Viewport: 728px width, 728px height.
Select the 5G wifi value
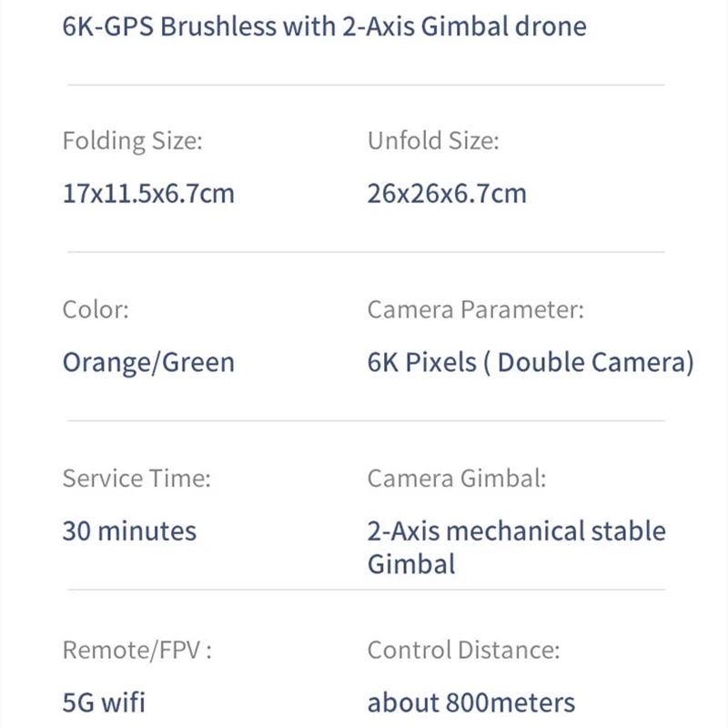104,703
